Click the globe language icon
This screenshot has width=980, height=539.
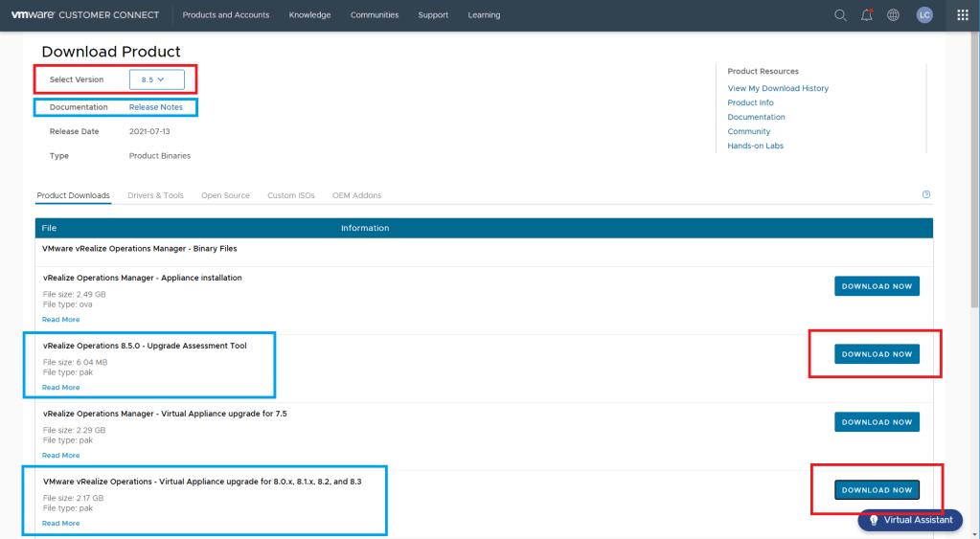click(893, 15)
